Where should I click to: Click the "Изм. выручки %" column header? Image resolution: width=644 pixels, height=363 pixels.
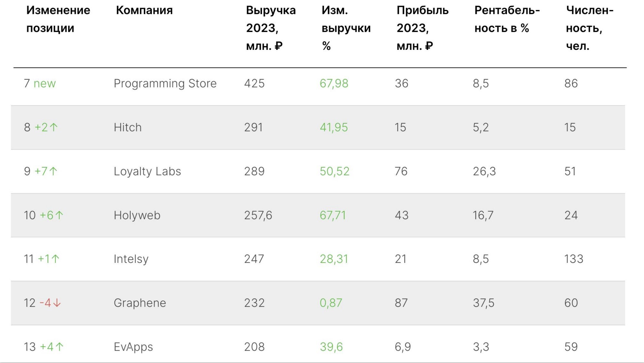(346, 28)
